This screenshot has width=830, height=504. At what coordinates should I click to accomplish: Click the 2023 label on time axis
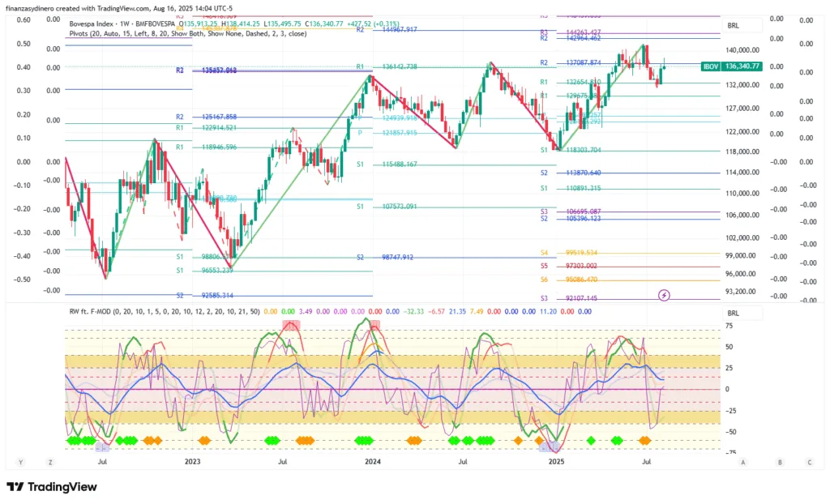(192, 462)
